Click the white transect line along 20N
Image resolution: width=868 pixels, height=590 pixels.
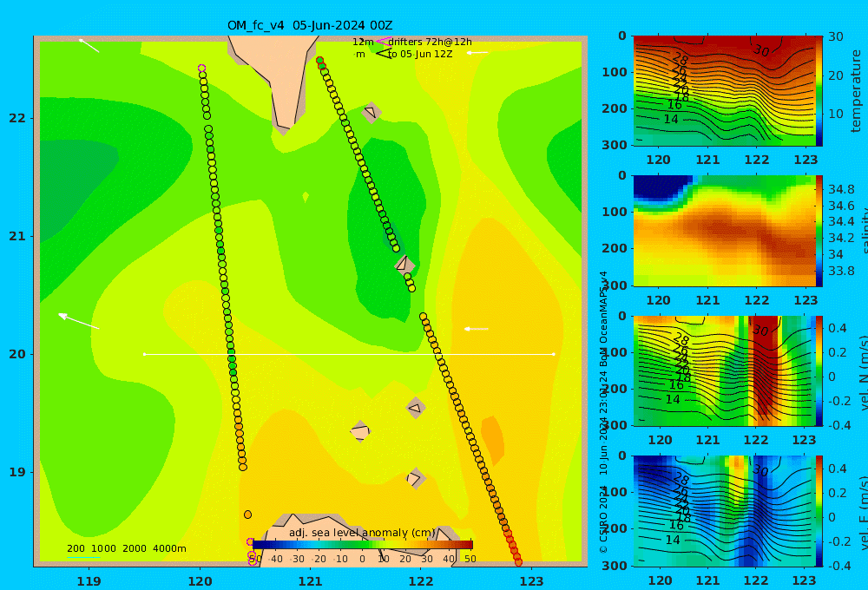point(349,354)
